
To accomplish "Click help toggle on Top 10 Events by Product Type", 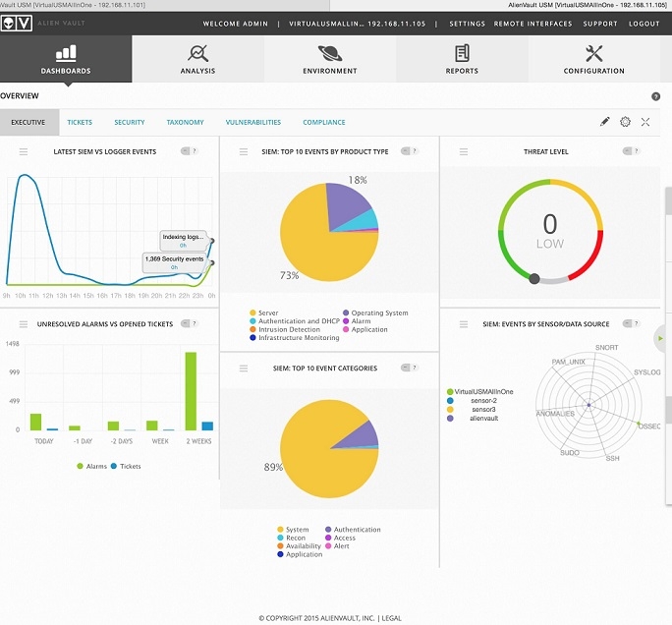I will (410, 151).
